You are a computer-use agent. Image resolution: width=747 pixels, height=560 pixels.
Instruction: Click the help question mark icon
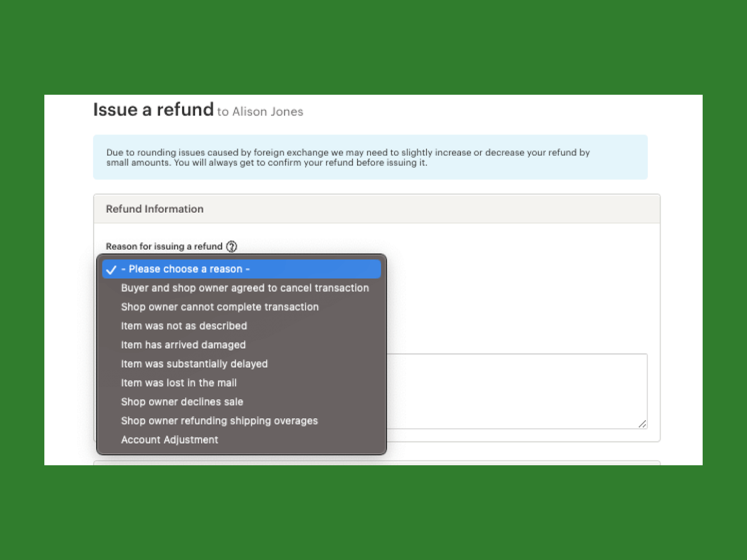tap(232, 246)
